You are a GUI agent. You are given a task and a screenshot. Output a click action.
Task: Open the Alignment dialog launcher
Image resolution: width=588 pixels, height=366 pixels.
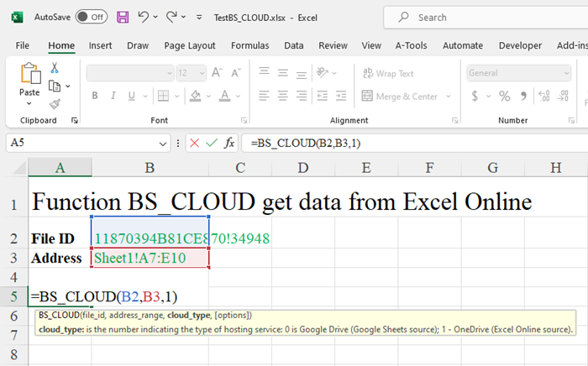point(455,120)
